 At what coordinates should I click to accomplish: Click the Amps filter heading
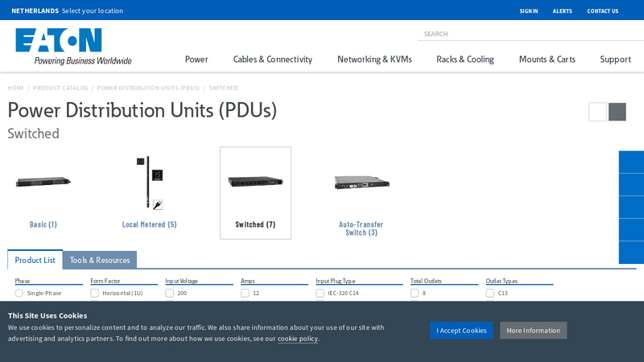(x=248, y=281)
